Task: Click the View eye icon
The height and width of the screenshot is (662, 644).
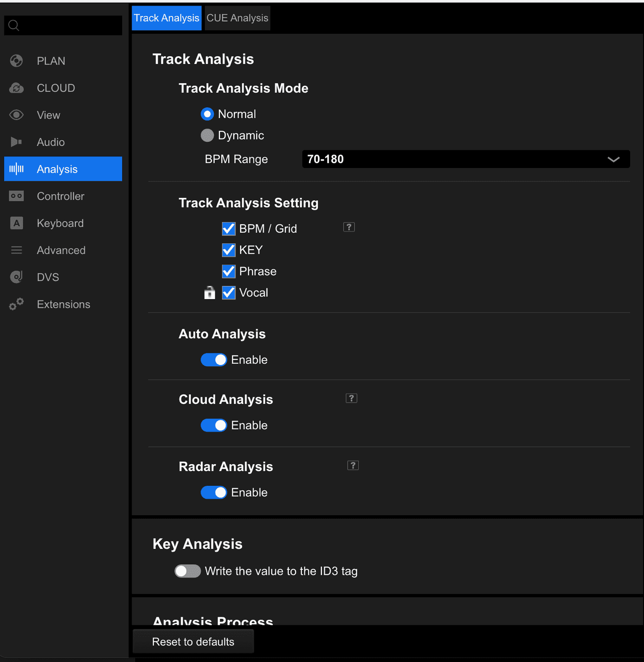Action: (x=16, y=115)
